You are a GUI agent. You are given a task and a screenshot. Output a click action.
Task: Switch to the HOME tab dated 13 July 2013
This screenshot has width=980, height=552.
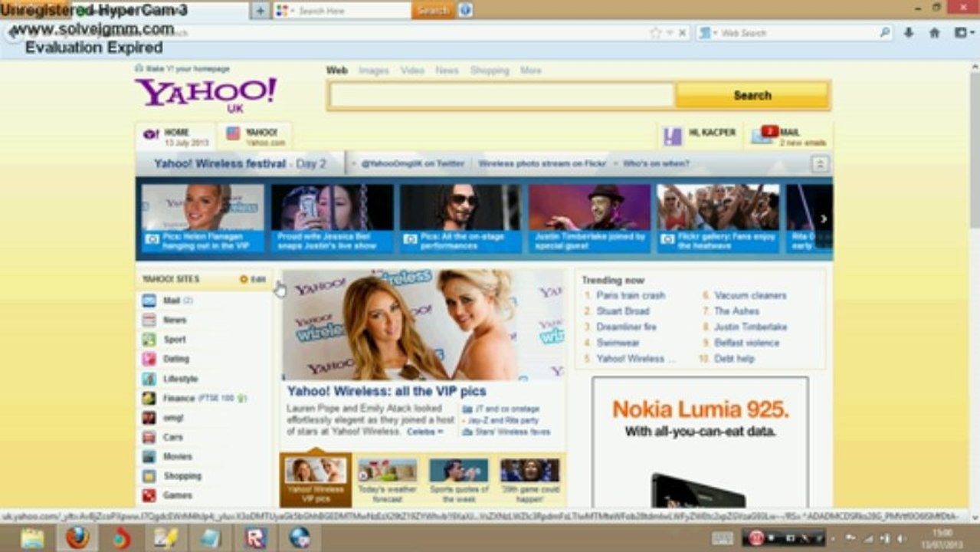[x=175, y=137]
